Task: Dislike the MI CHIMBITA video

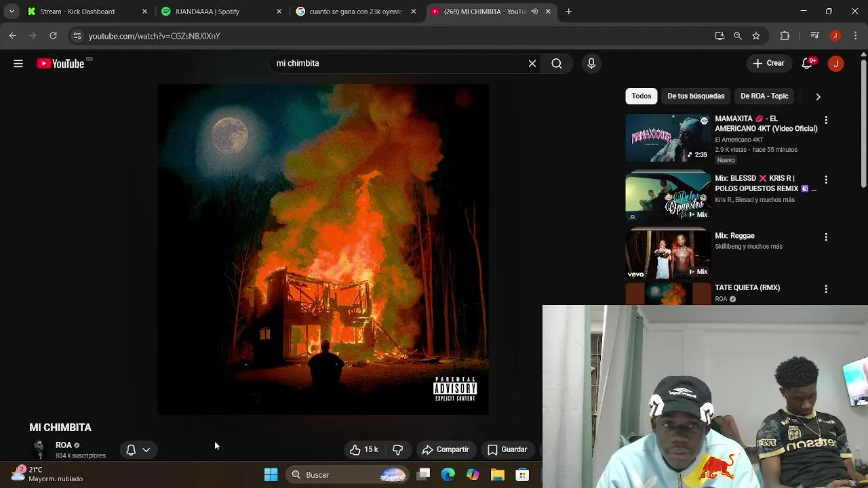Action: pos(398,449)
